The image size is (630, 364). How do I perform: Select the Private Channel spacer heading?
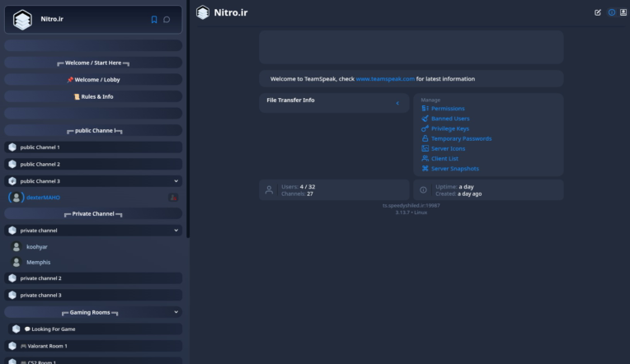pyautogui.click(x=93, y=213)
